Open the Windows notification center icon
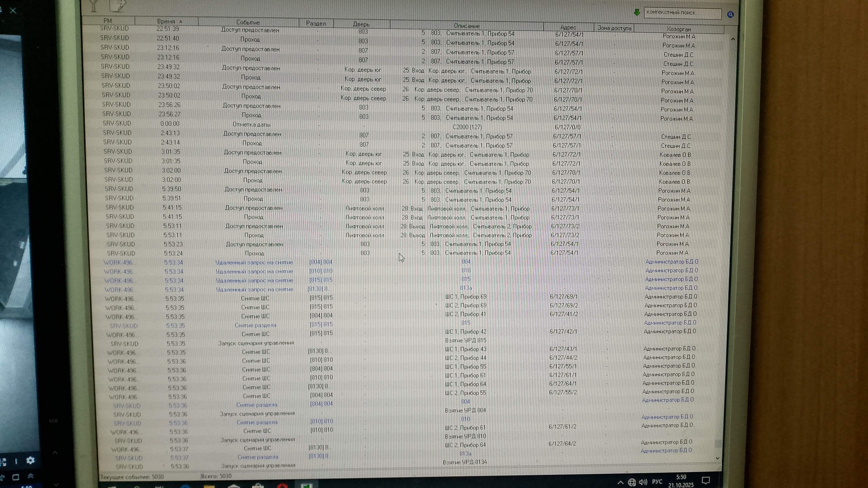868x488 pixels. tap(706, 480)
